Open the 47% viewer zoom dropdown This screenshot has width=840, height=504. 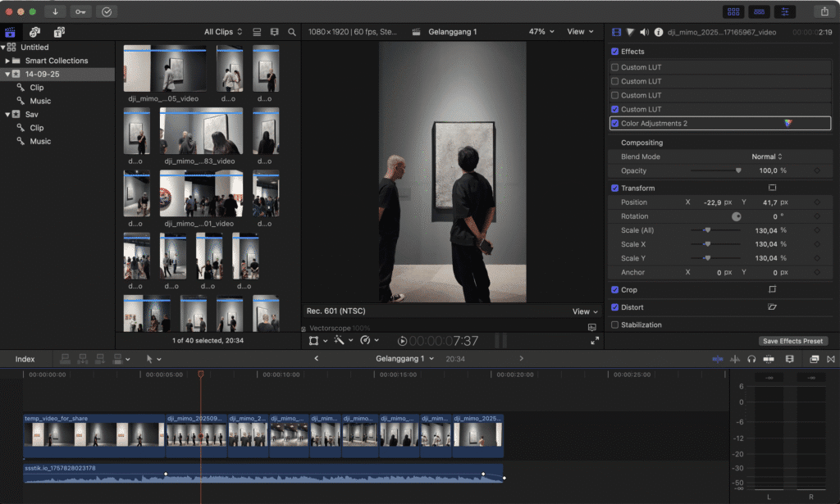click(x=541, y=32)
